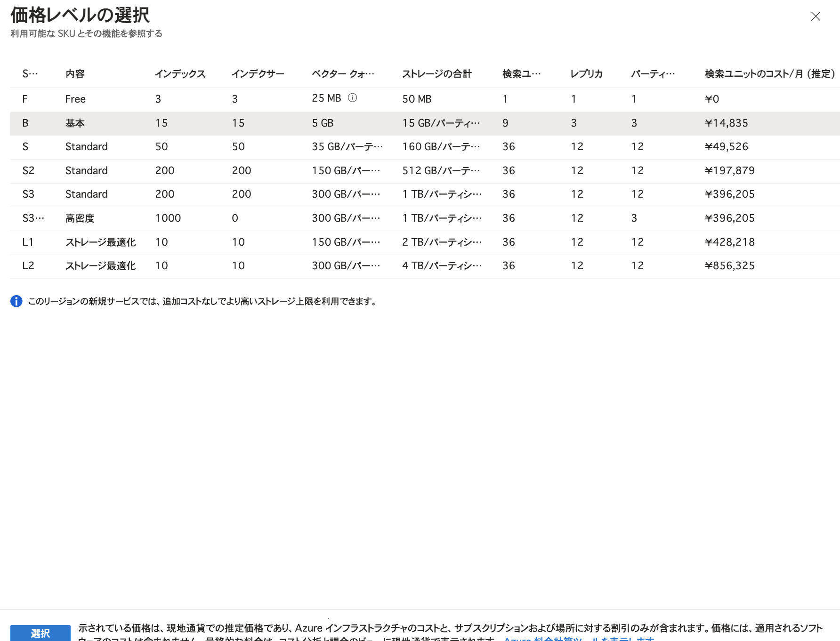
Task: Click the ¥49,526 cost value
Action: pyautogui.click(x=727, y=146)
